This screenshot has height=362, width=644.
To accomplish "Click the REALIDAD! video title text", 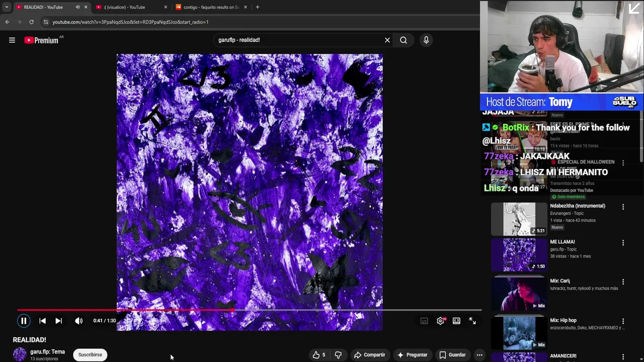I will tap(30, 340).
